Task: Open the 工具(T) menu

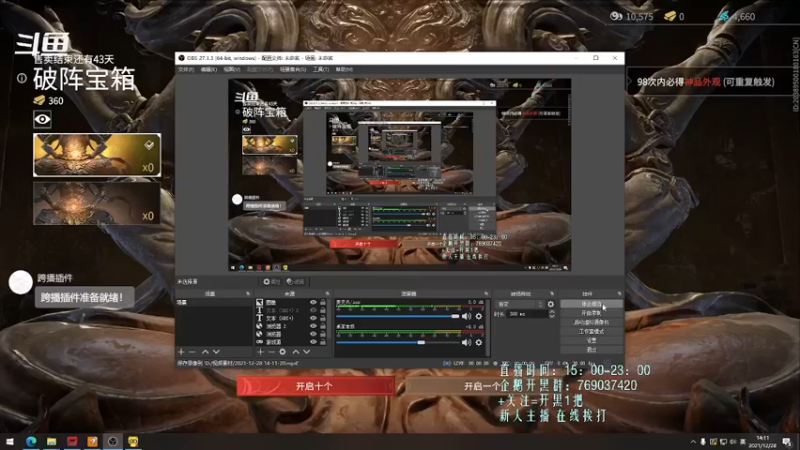Action: point(321,69)
